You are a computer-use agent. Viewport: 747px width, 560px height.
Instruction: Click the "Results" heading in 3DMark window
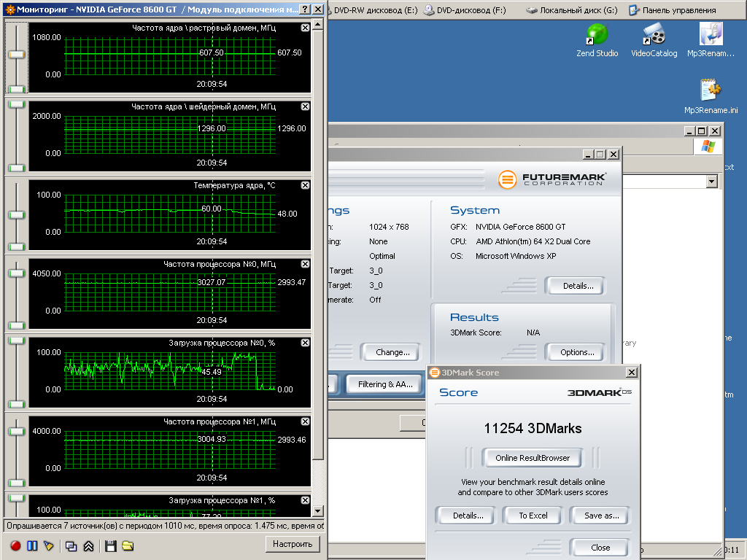click(x=474, y=318)
